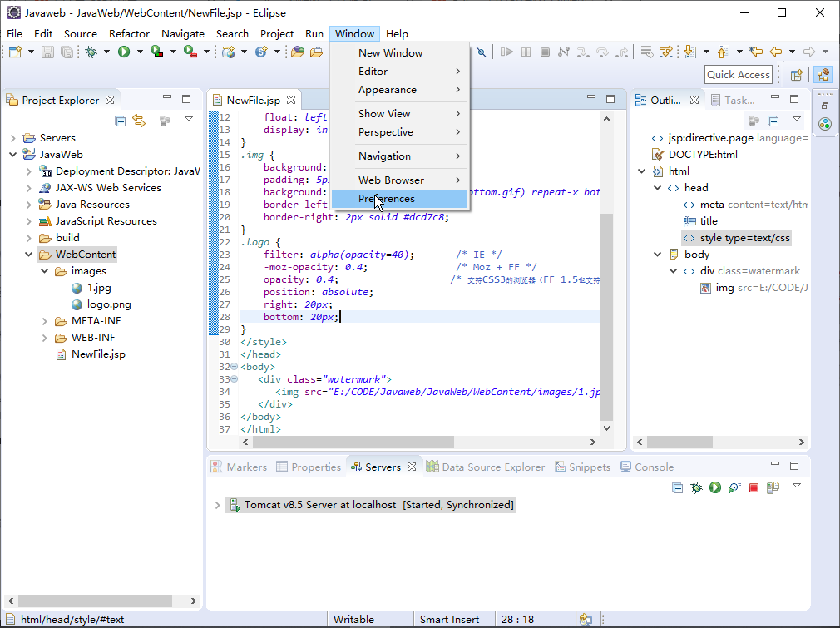Click Collapse All icon in Project Explorer
The width and height of the screenshot is (840, 628).
(121, 121)
